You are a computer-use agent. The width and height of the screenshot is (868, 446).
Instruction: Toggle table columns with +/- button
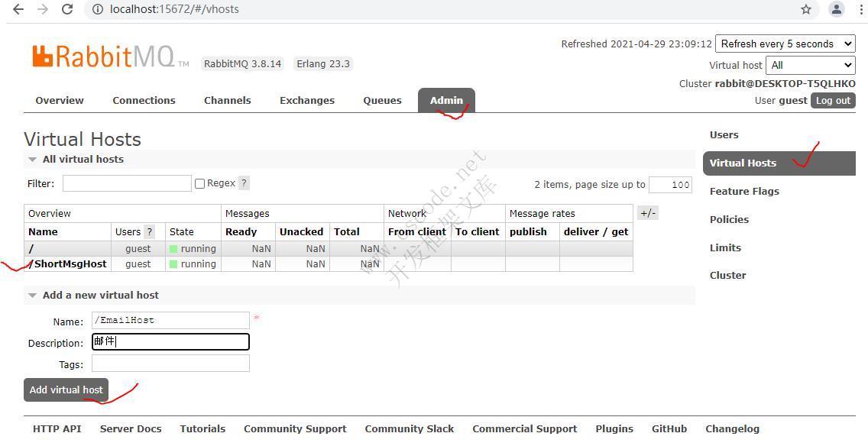click(x=647, y=213)
